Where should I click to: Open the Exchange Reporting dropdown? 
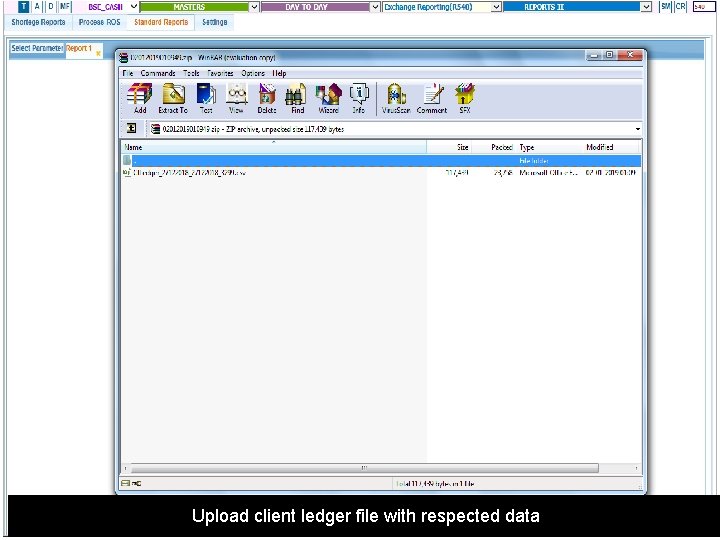tap(496, 7)
